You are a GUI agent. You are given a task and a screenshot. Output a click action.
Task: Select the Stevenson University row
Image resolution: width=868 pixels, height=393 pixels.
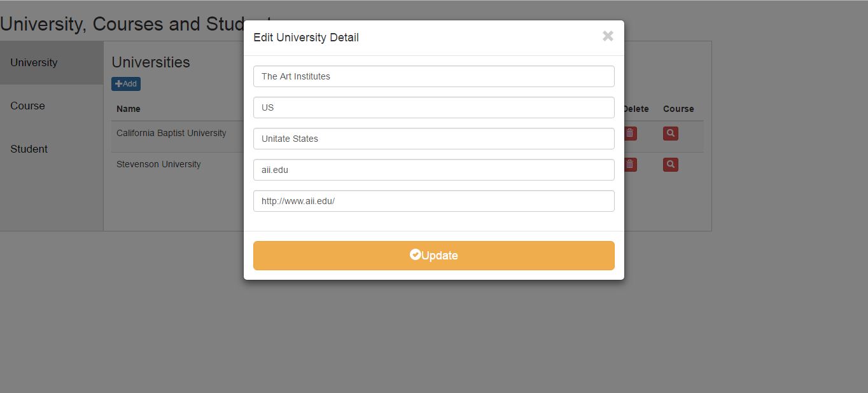click(x=158, y=164)
